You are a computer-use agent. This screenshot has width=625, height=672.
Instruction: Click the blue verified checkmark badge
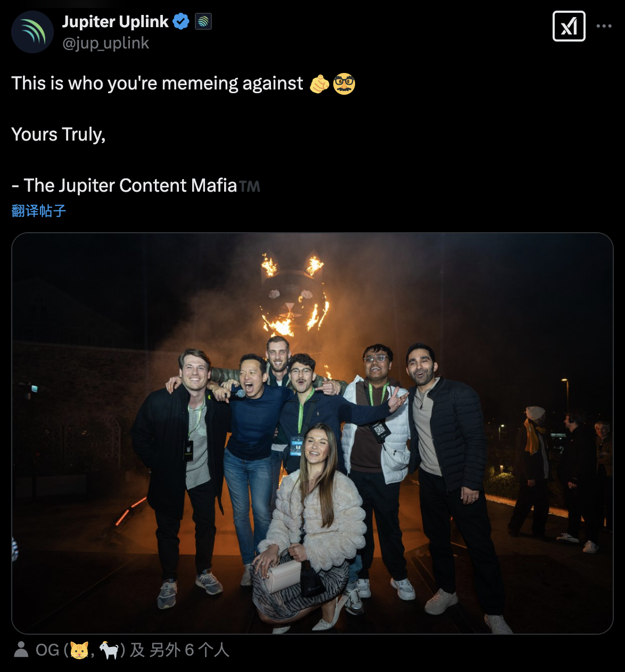click(x=182, y=22)
